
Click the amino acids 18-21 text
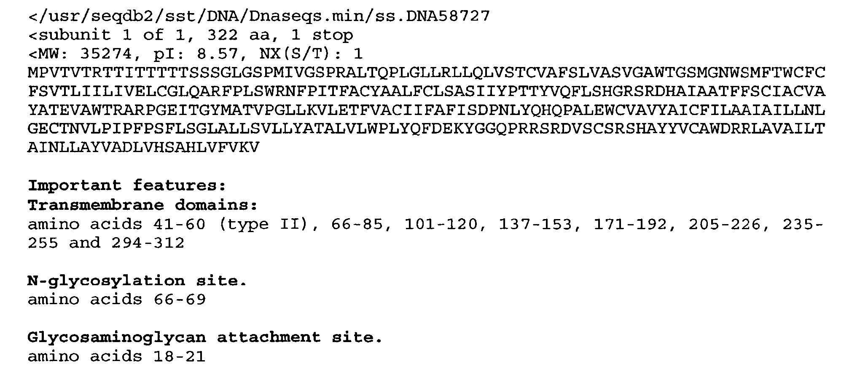[x=116, y=356]
